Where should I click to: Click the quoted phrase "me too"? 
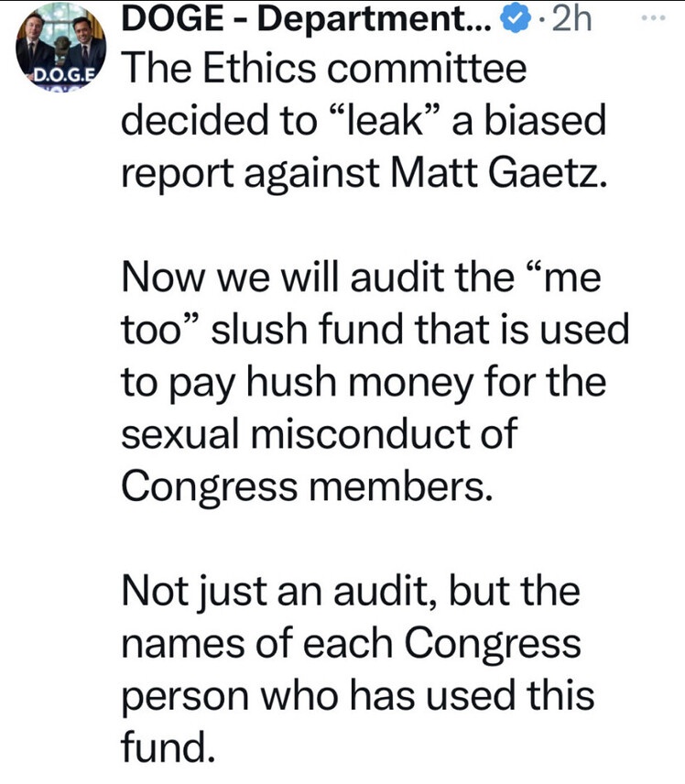(366, 303)
